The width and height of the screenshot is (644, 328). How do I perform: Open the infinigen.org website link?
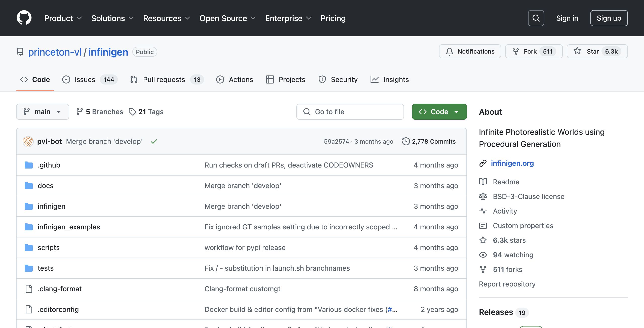pyautogui.click(x=512, y=163)
